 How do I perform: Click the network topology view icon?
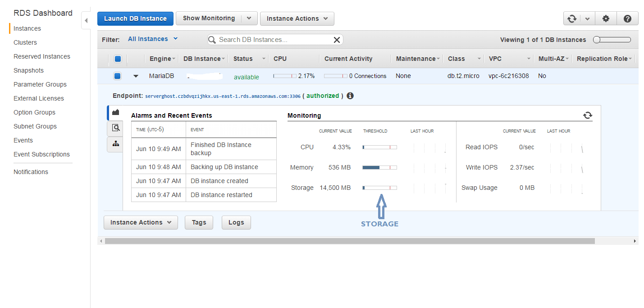(115, 144)
